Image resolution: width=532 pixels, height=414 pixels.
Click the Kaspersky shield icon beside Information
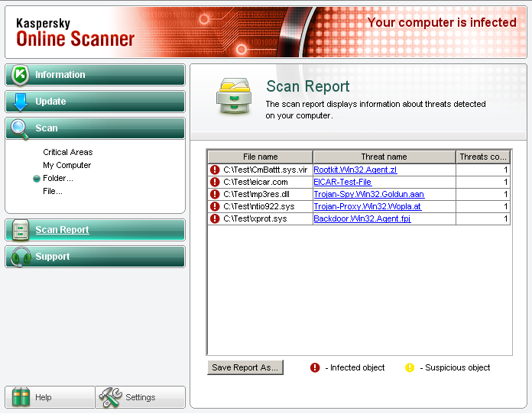20,75
